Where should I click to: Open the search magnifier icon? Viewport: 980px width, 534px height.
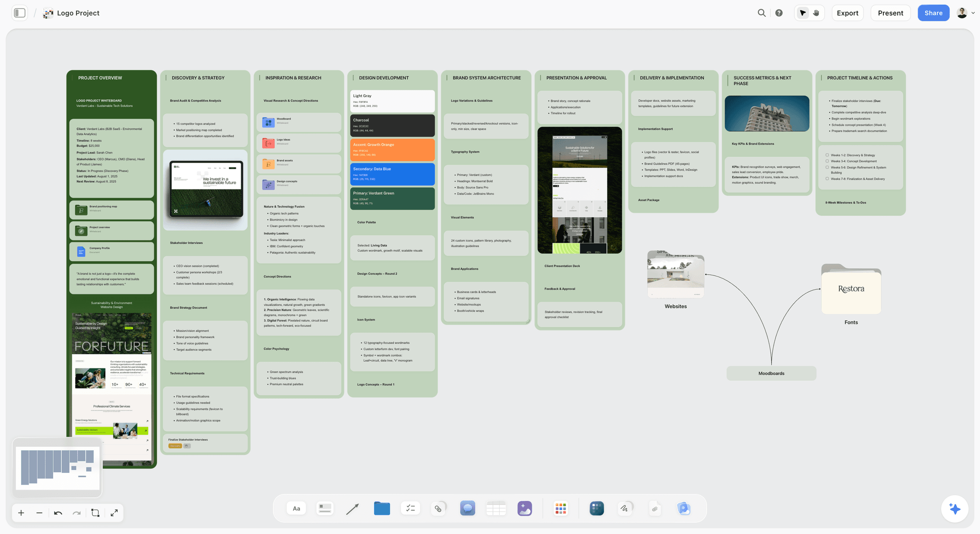click(762, 13)
